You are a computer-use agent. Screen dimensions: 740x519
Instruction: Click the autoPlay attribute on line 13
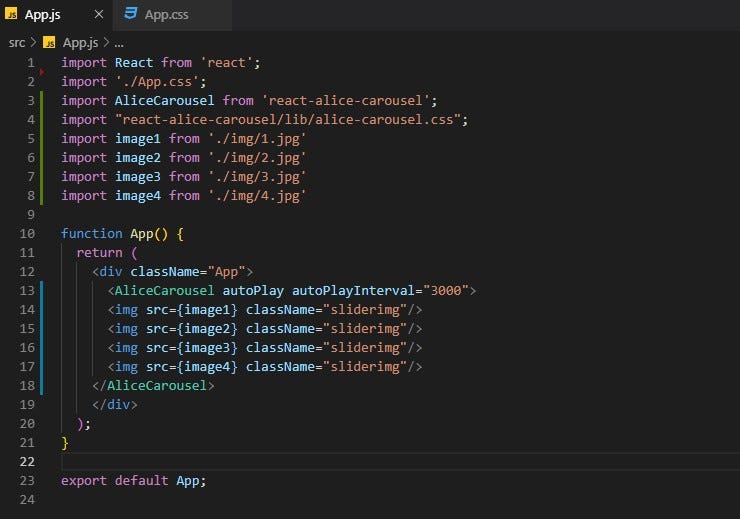point(253,291)
